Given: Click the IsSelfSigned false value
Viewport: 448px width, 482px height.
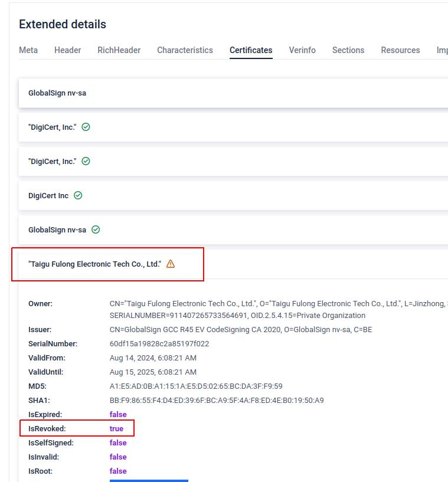Looking at the screenshot, I should click(118, 442).
